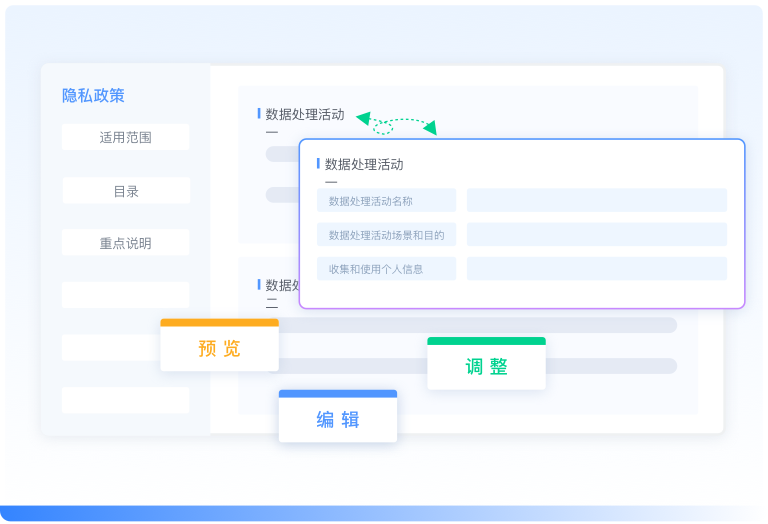
Task: Select the 收集和使用个人信息 label
Action: coord(386,268)
